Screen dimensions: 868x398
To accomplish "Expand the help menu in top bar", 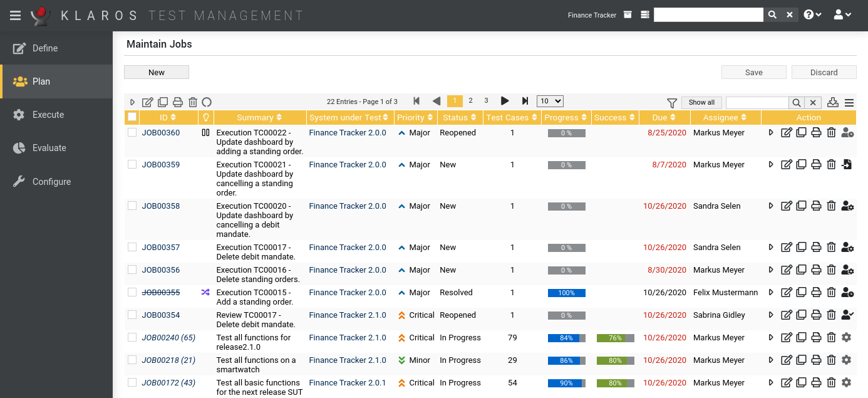I will [812, 15].
